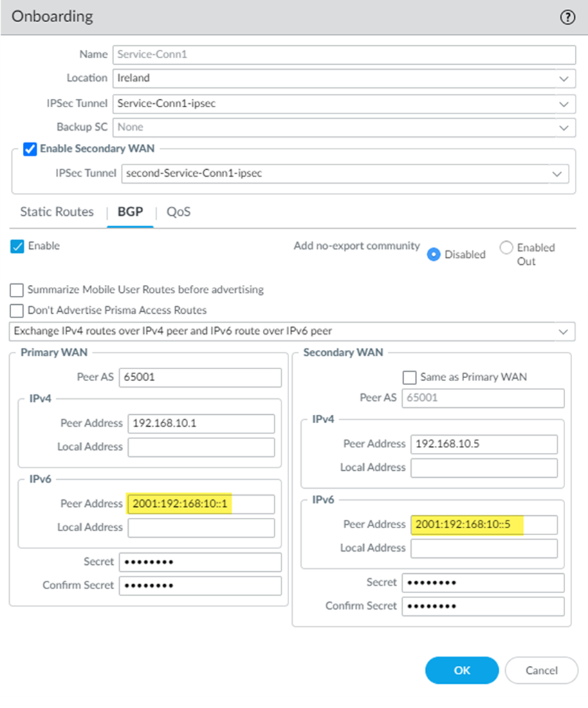This screenshot has height=708, width=588.
Task: Check Same as Primary WAN box
Action: tap(409, 377)
